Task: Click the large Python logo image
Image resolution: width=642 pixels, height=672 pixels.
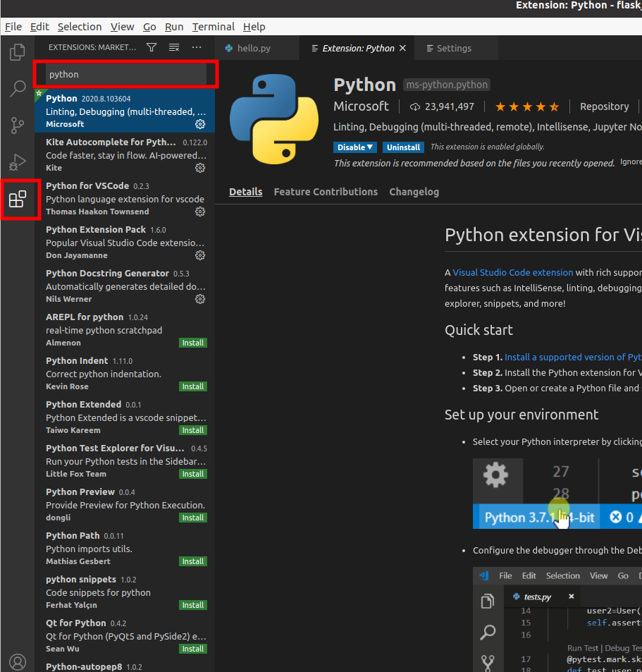Action: click(x=274, y=118)
